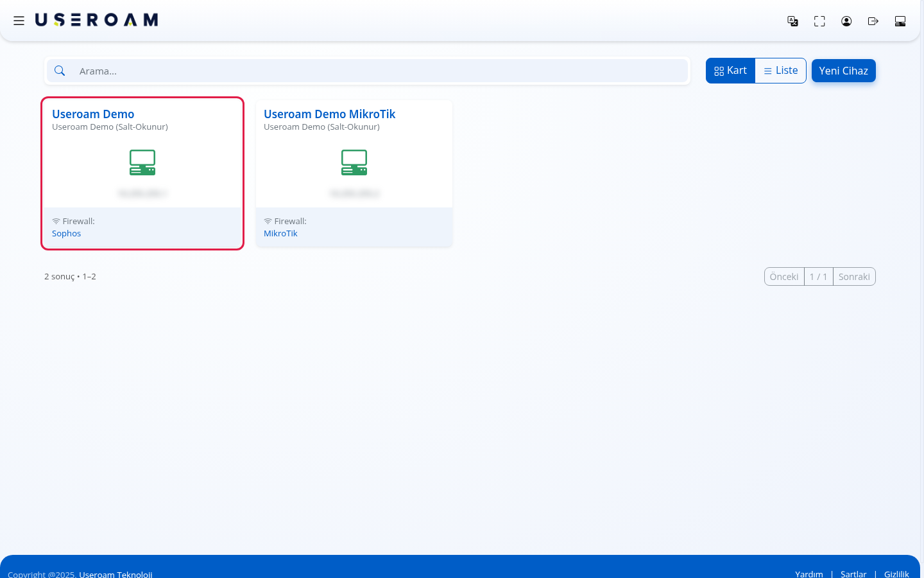Image resolution: width=924 pixels, height=578 pixels.
Task: Go to the Önceki page
Action: pos(784,277)
